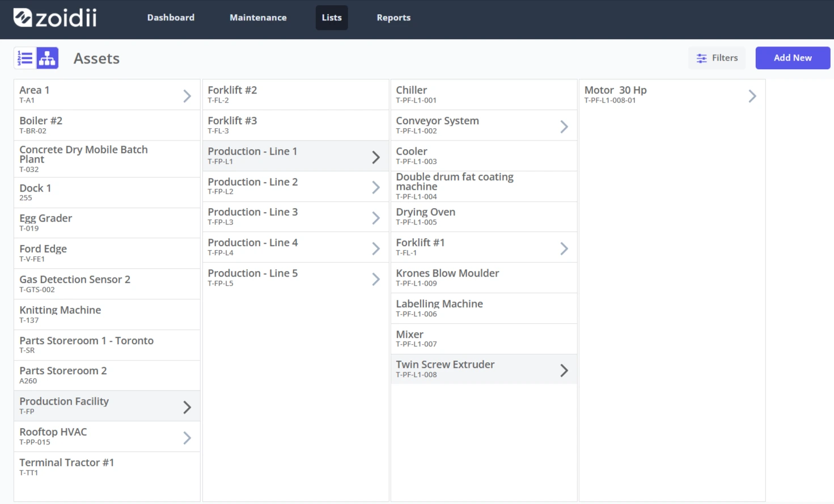Expand the Rooftop HVAC chevron
This screenshot has width=834, height=504.
pos(187,438)
